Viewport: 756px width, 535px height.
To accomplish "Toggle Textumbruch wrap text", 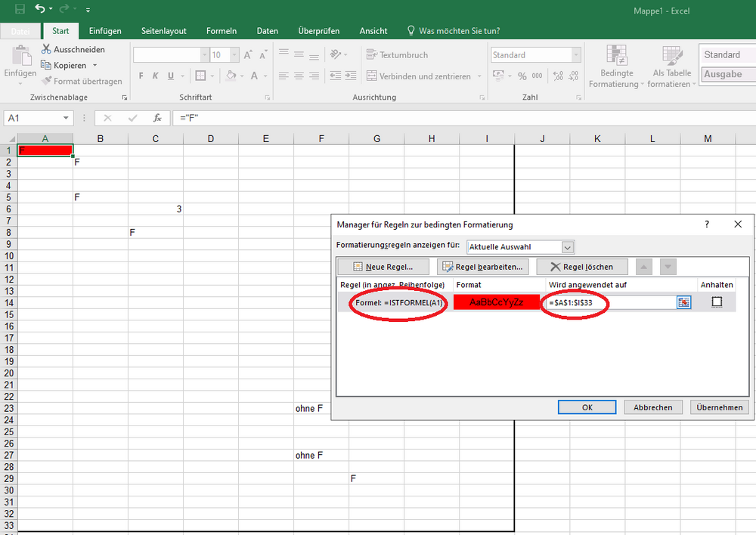I will (398, 55).
